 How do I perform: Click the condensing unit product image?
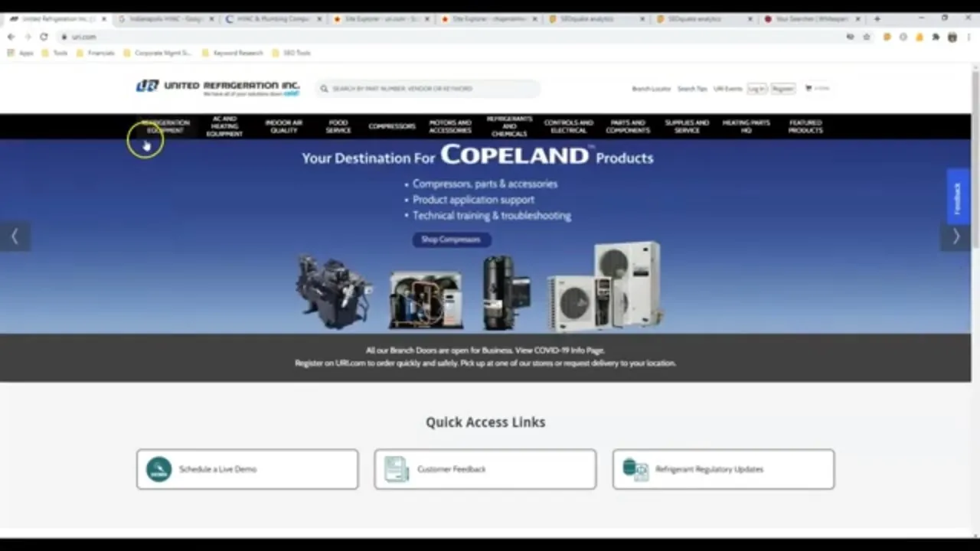pos(426,299)
